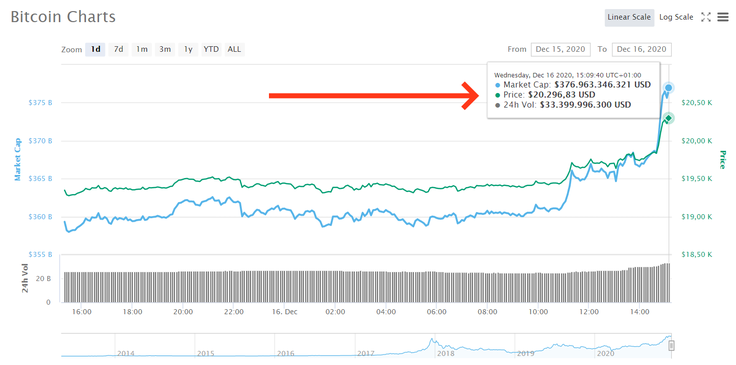
Task: Select the 7d zoom range
Action: [119, 49]
